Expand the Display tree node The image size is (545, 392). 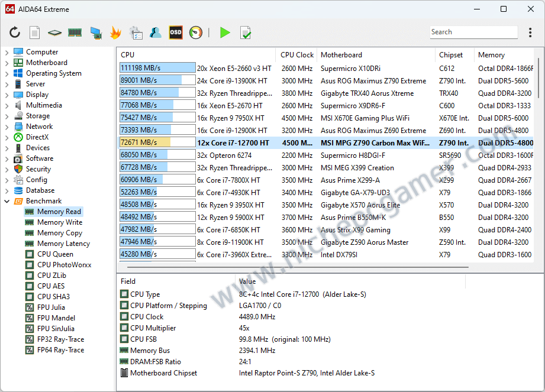point(7,95)
